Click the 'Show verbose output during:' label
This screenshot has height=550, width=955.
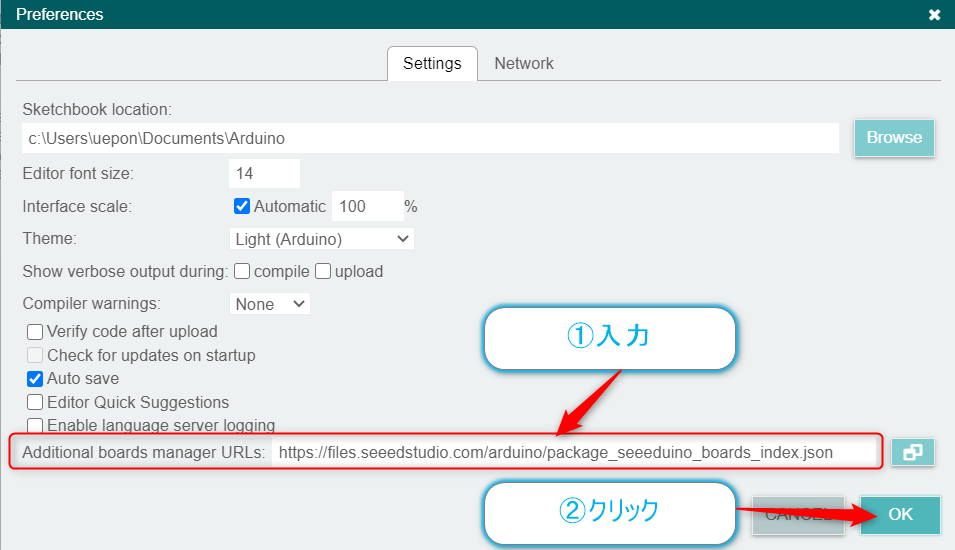click(125, 271)
